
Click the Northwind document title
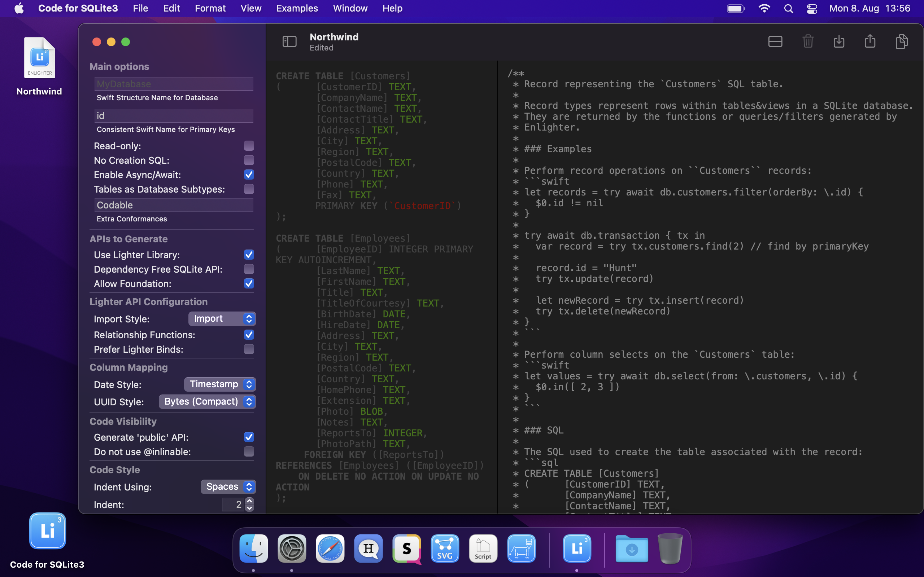tap(334, 37)
